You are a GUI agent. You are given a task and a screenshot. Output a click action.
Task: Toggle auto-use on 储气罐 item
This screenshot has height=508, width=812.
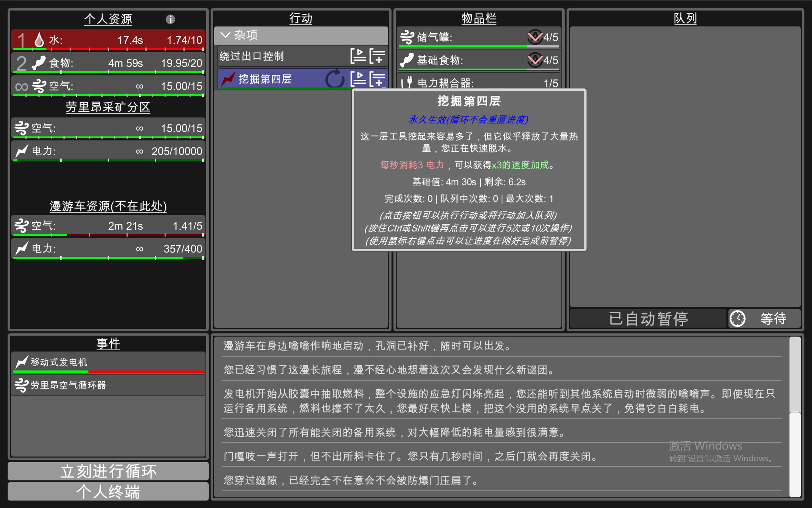pyautogui.click(x=535, y=37)
